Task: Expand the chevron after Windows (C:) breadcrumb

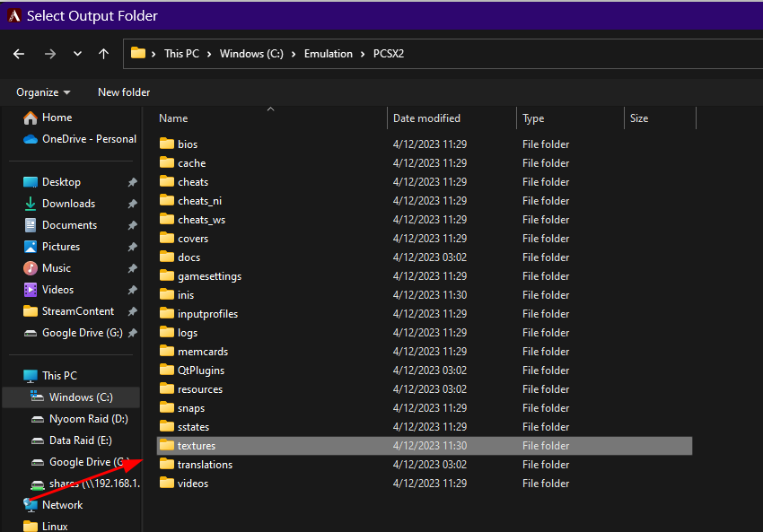Action: pyautogui.click(x=294, y=54)
